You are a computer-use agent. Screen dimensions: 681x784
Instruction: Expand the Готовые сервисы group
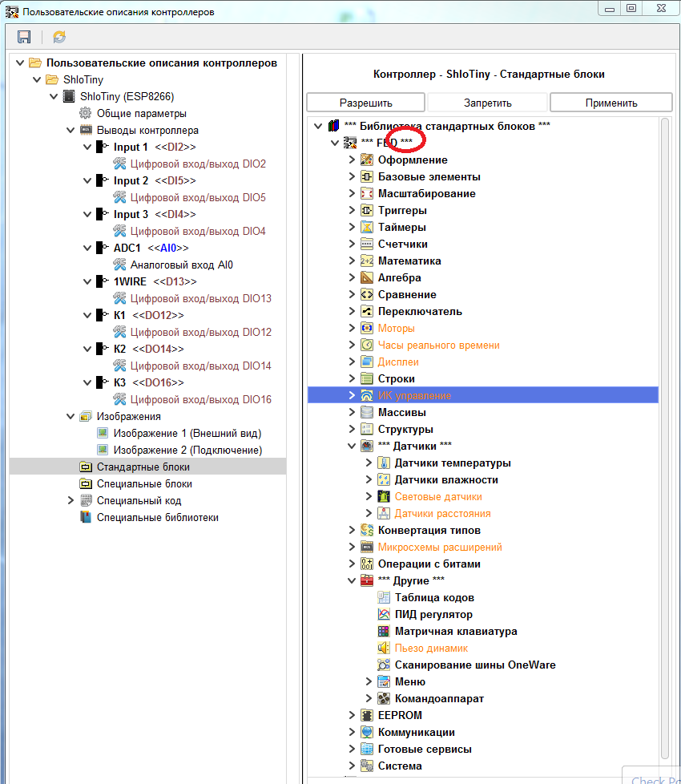tap(352, 749)
